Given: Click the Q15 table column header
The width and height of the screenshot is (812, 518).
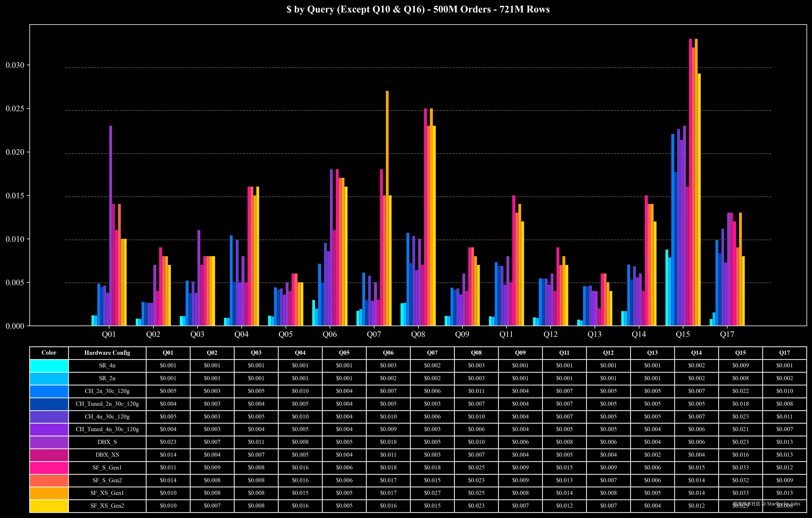Looking at the screenshot, I should click(741, 353).
